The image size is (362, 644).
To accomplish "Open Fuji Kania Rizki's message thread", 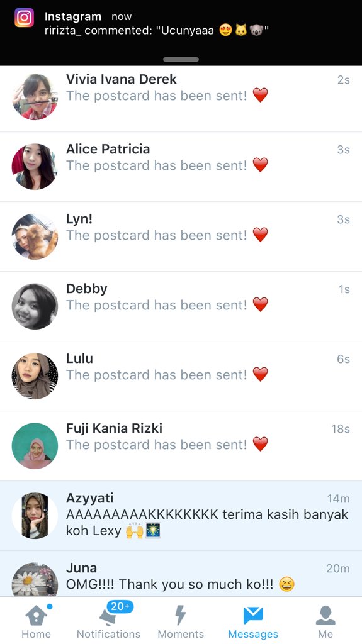I will coord(181,446).
